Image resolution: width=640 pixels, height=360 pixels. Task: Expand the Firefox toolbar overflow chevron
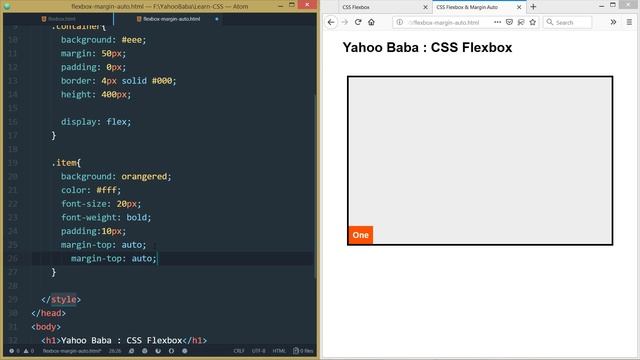pyautogui.click(x=613, y=22)
